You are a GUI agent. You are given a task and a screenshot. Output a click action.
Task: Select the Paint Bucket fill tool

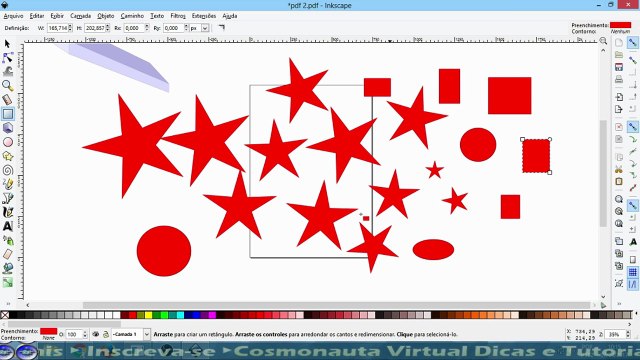pyautogui.click(x=7, y=268)
